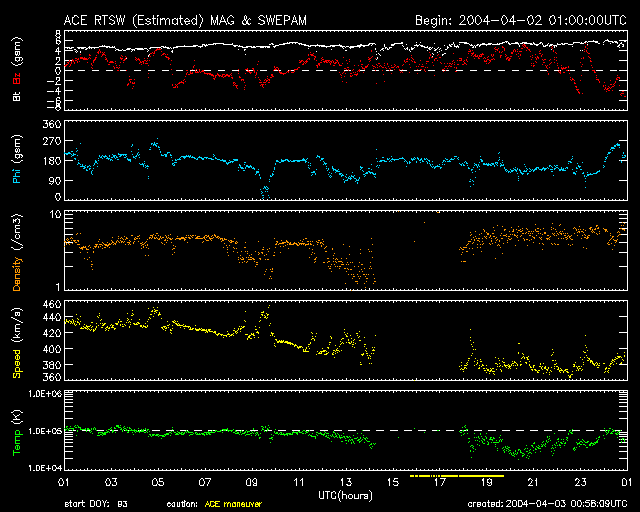Image resolution: width=640 pixels, height=512 pixels.
Task: Click the white Bt axis label
Action: coord(17,97)
